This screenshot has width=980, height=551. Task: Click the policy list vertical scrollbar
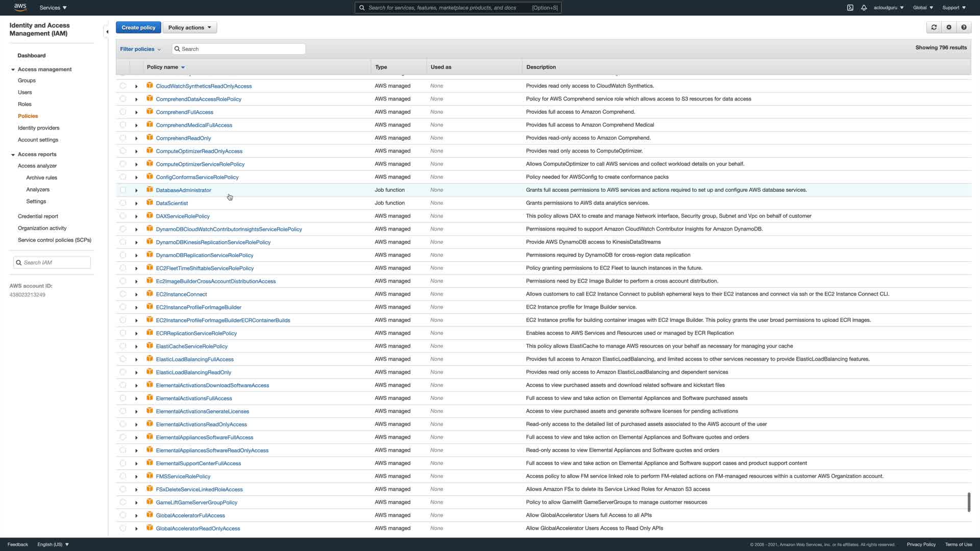(x=968, y=502)
